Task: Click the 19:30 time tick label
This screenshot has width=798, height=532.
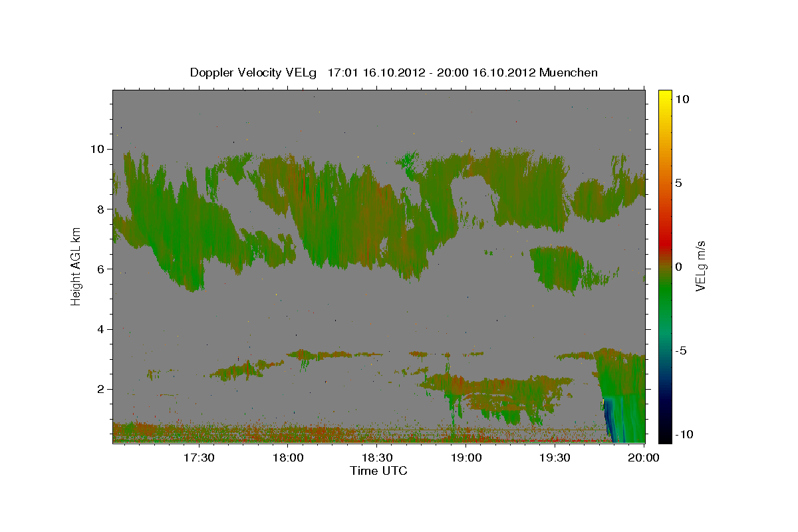Action: point(555,458)
